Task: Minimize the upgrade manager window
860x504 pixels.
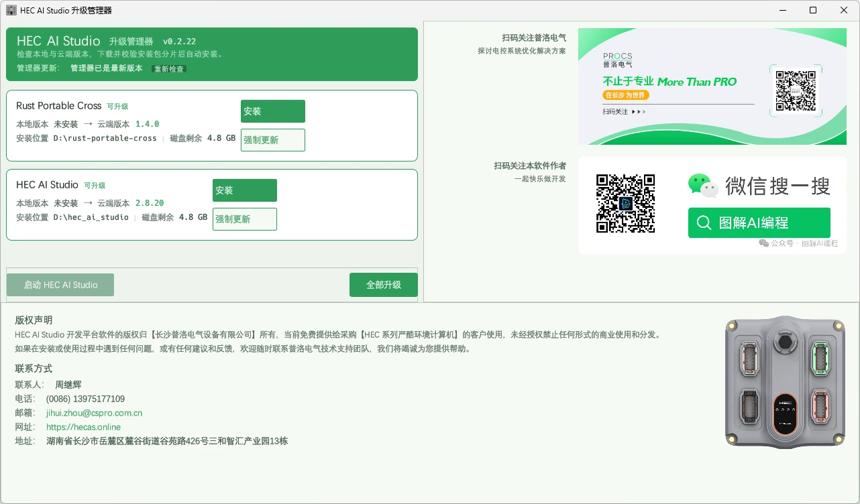Action: pos(782,10)
